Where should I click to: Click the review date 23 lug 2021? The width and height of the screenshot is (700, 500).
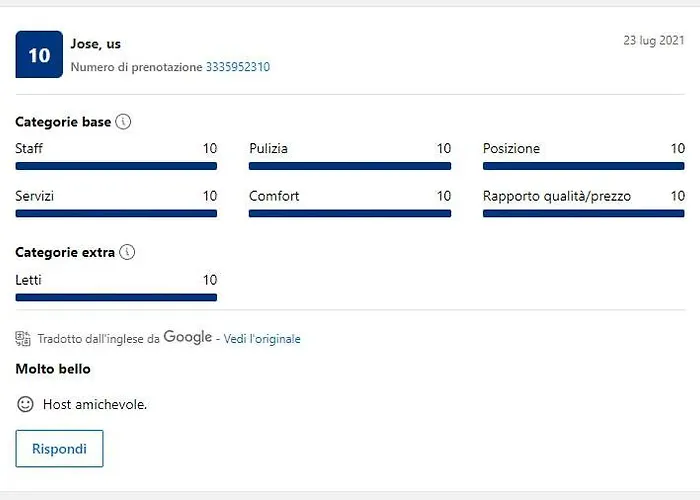pos(654,41)
